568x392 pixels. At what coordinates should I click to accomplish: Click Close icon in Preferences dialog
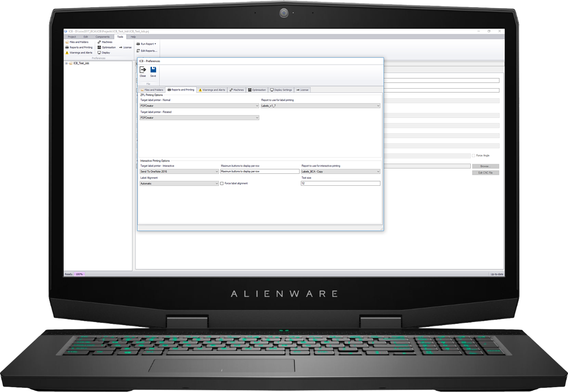[143, 72]
